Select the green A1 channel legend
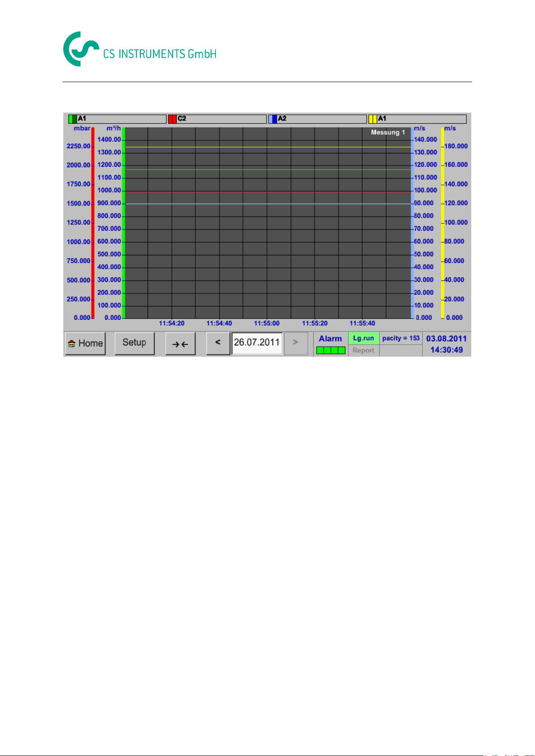The image size is (535, 756). point(117,119)
